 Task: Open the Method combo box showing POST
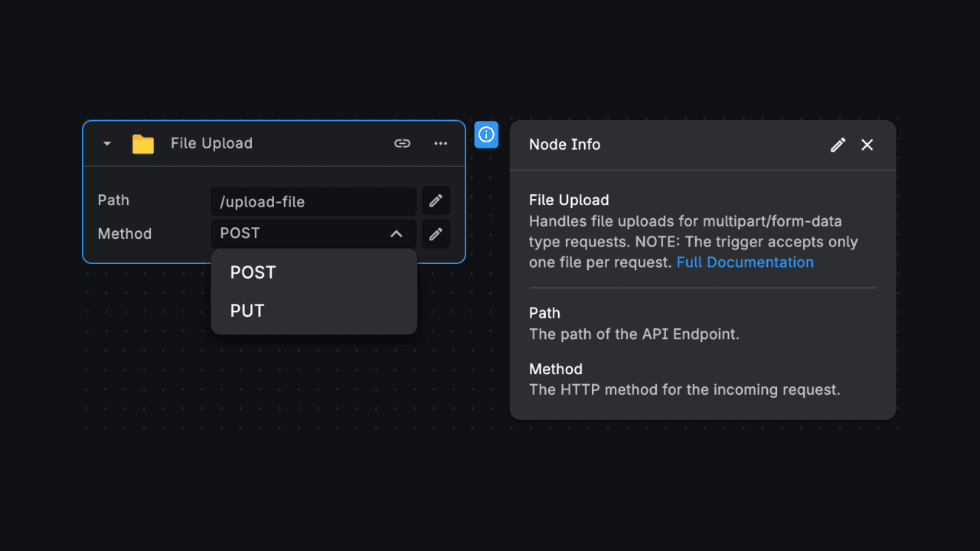[306, 233]
